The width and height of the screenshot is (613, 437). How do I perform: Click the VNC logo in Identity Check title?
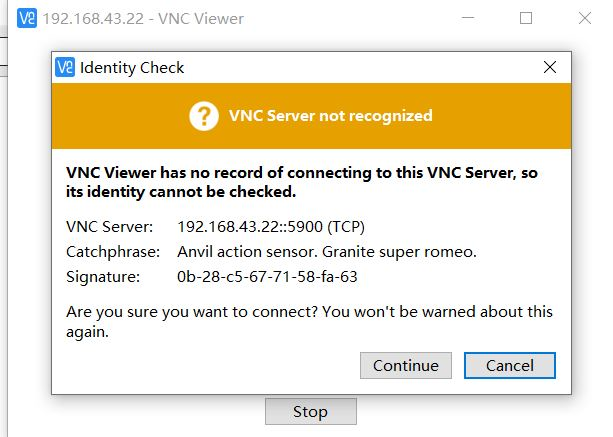[x=65, y=67]
